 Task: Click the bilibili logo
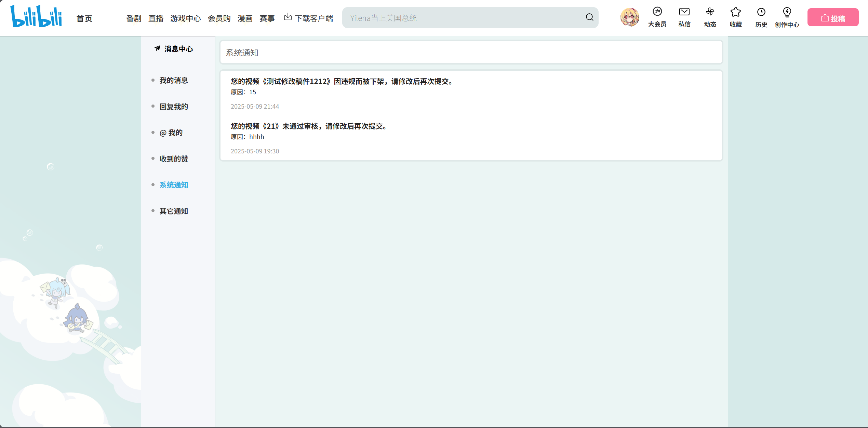click(36, 16)
